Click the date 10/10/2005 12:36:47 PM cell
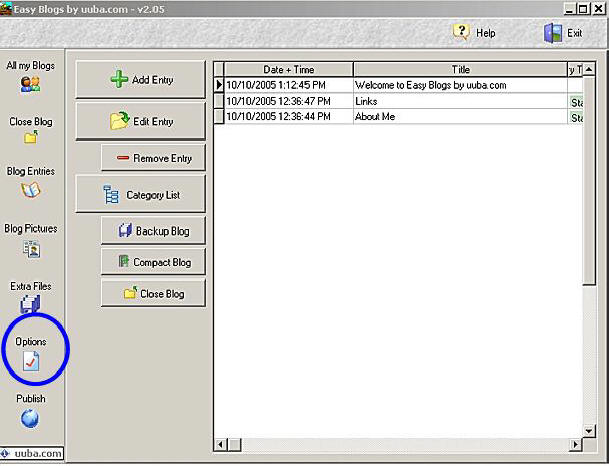This screenshot has width=609, height=466. pos(289,101)
